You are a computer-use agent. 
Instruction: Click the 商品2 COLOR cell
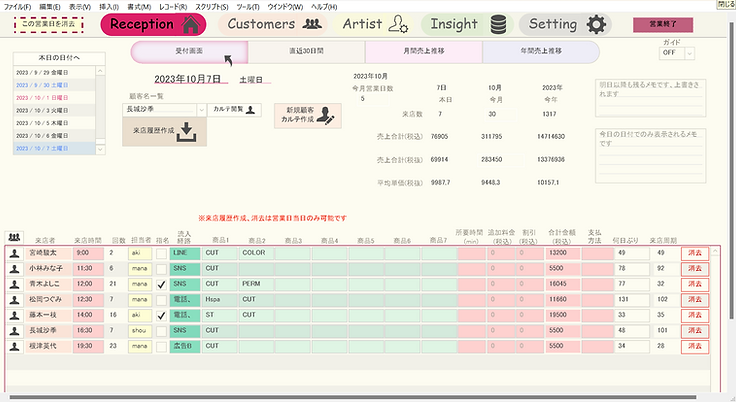[x=256, y=254]
